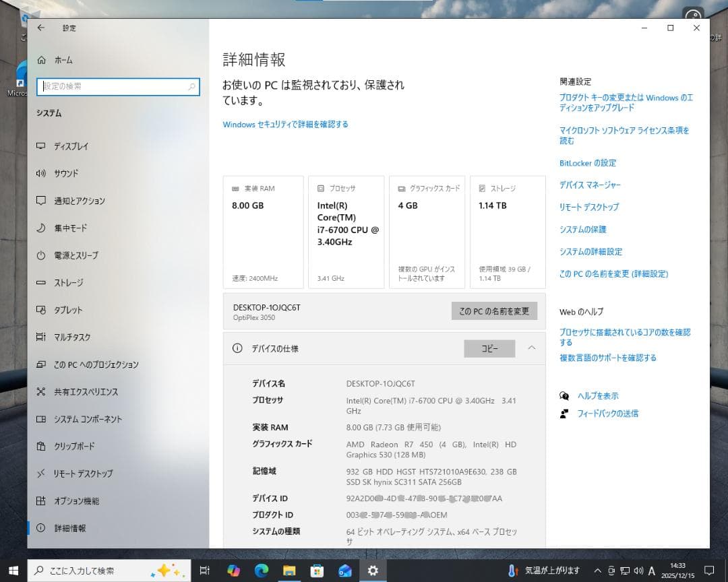Open the Microsoft Store app
Screen dimensions: 728x582
click(317, 571)
